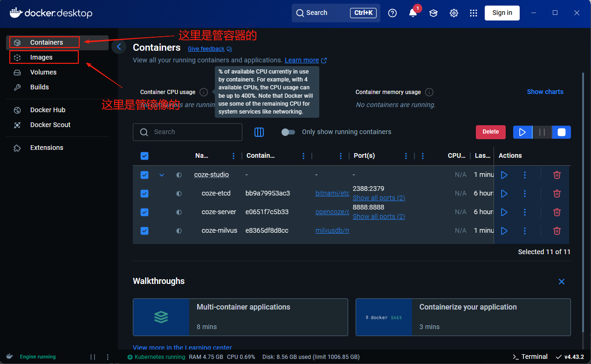Image resolution: width=591 pixels, height=364 pixels.
Task: Open the bitnami/etcd image link
Action: [x=332, y=193]
